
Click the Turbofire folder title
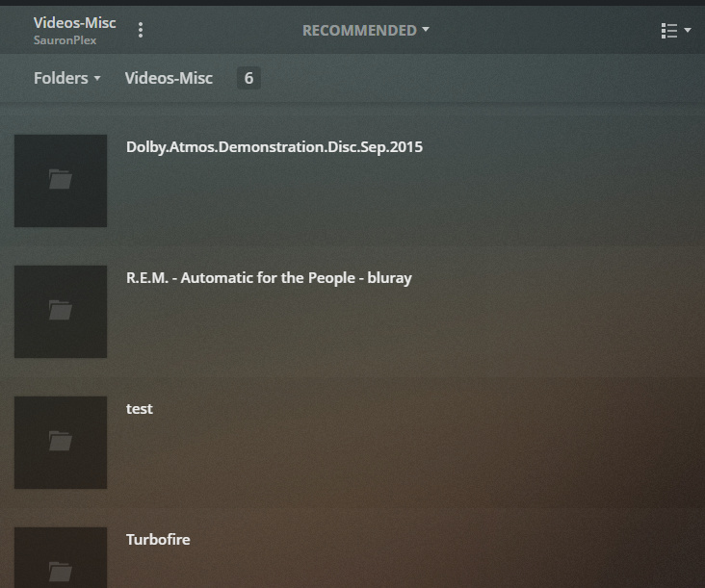point(158,540)
